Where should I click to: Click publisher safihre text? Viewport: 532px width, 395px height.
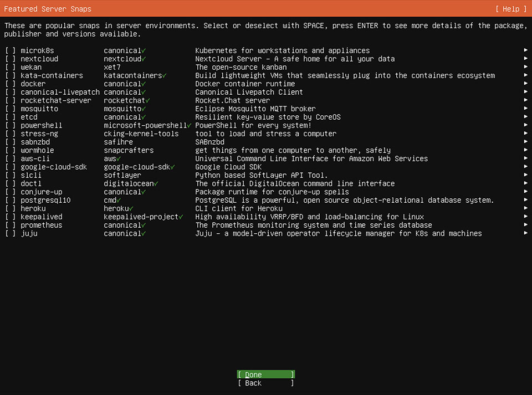(x=118, y=142)
